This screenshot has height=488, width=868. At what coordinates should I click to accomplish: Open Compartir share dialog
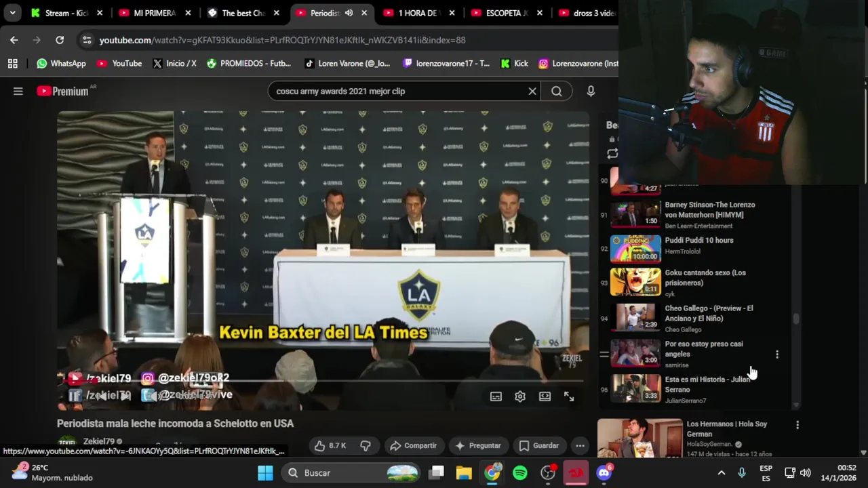(414, 445)
